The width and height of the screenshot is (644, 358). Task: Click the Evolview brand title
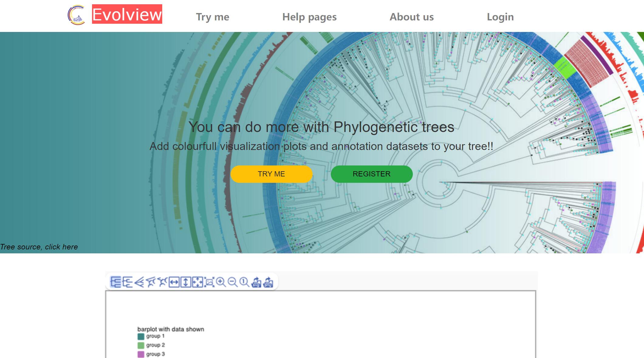click(127, 14)
